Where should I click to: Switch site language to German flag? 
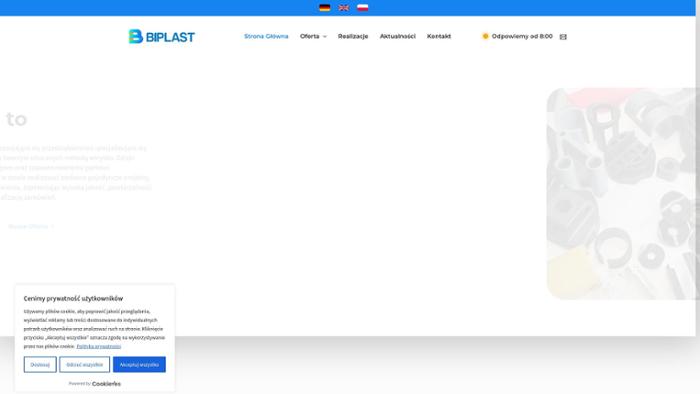pyautogui.click(x=325, y=8)
